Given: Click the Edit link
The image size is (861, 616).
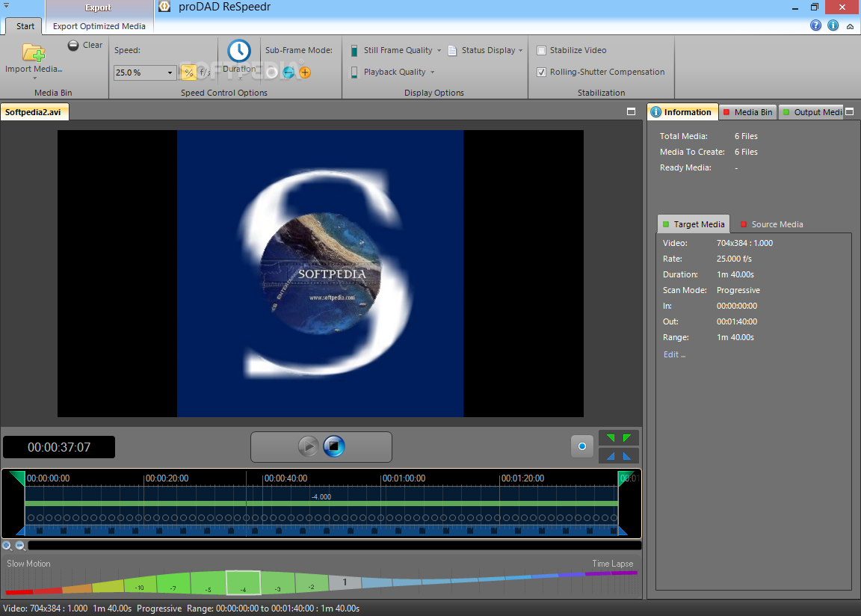Looking at the screenshot, I should tap(673, 354).
